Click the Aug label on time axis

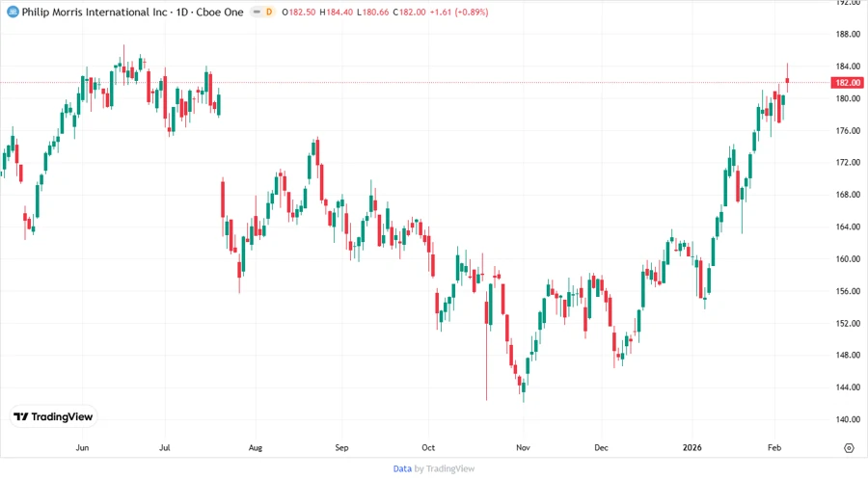[x=256, y=447]
